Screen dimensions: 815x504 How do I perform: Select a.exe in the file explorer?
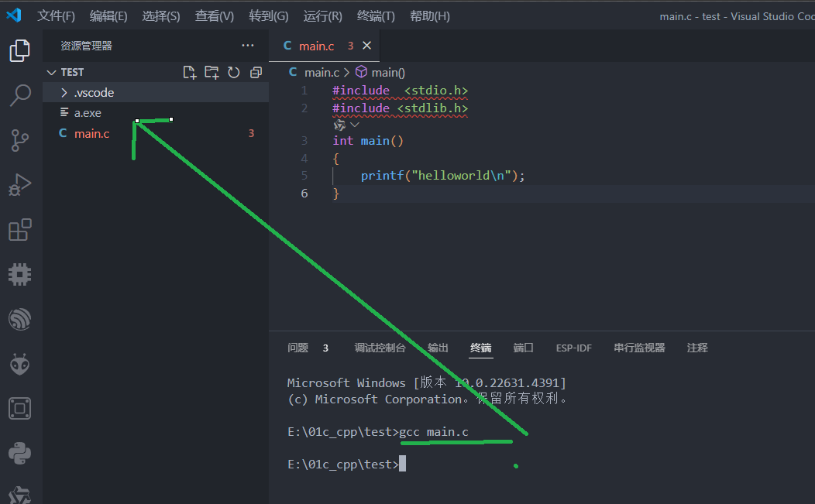[x=88, y=113]
